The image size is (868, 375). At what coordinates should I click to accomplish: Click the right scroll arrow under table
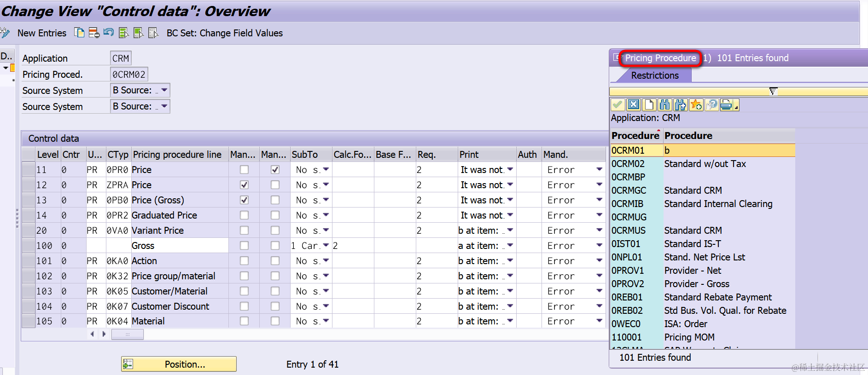click(x=104, y=334)
